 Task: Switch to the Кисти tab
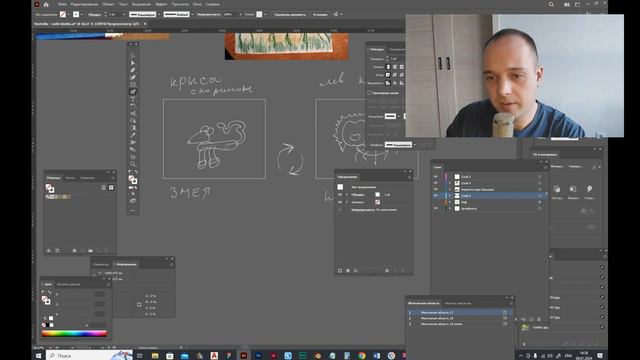[70, 178]
